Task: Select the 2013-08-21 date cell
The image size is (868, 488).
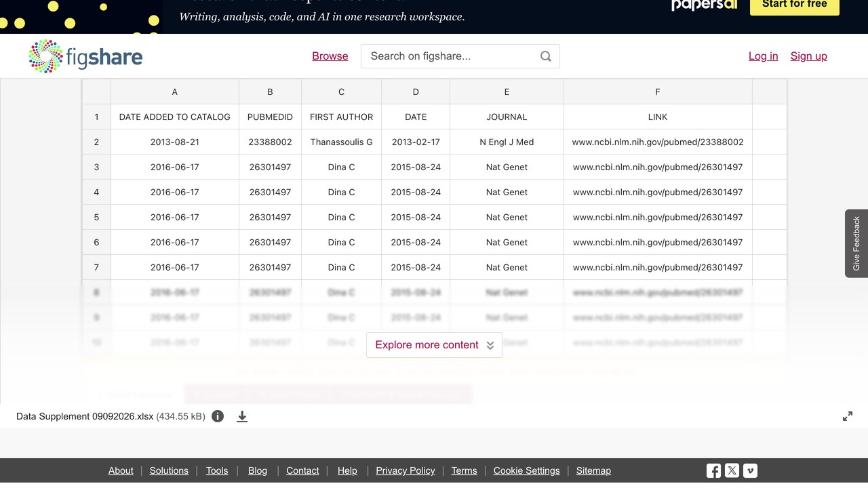Action: [x=175, y=142]
